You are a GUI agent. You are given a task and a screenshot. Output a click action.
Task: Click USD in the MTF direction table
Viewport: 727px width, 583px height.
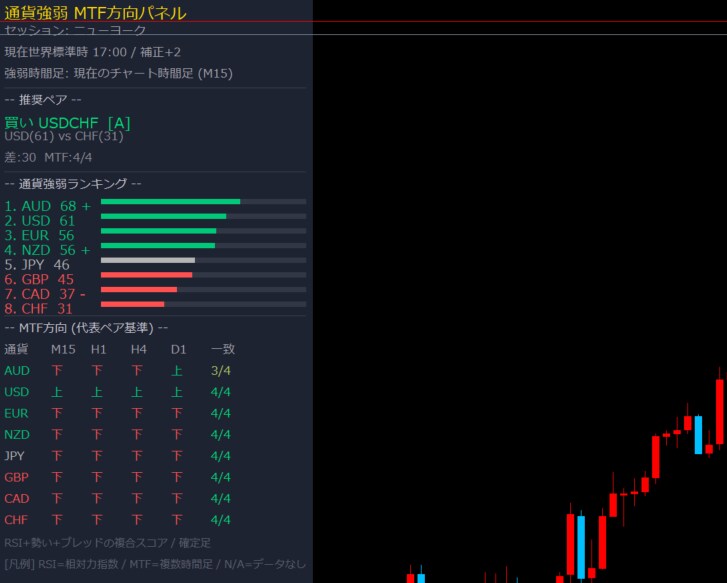pos(16,392)
